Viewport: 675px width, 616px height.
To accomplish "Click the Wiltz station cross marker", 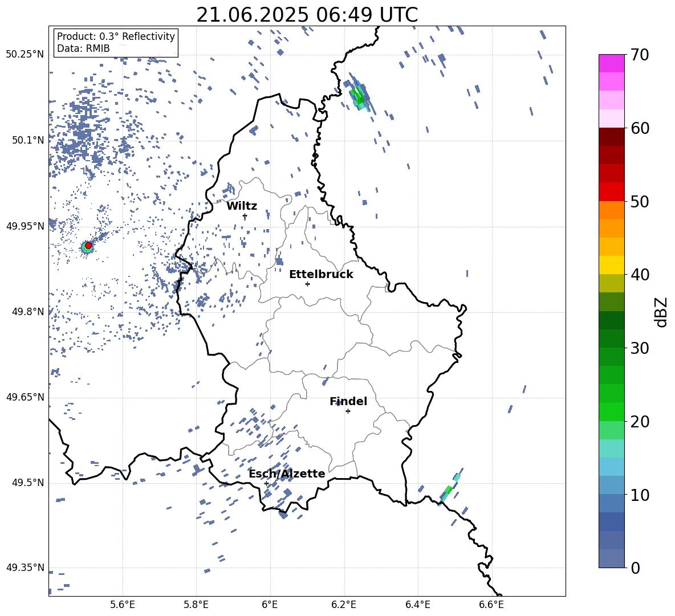I will pyautogui.click(x=245, y=216).
